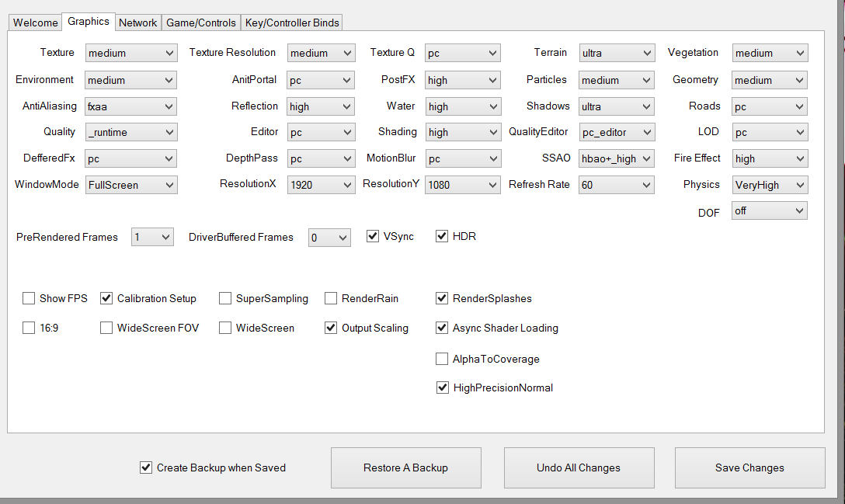Enable the Show FPS checkbox

(x=29, y=298)
